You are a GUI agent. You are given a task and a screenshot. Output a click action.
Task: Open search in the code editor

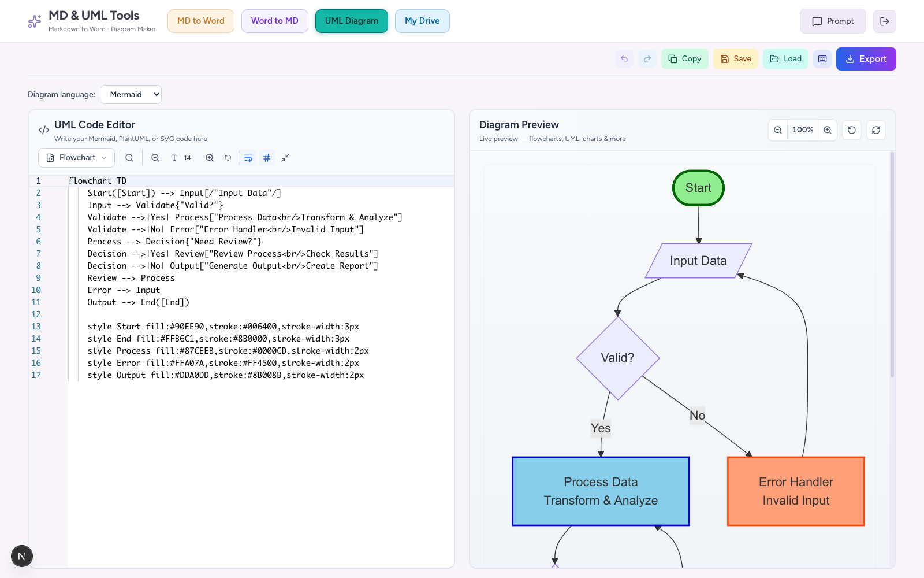coord(129,158)
